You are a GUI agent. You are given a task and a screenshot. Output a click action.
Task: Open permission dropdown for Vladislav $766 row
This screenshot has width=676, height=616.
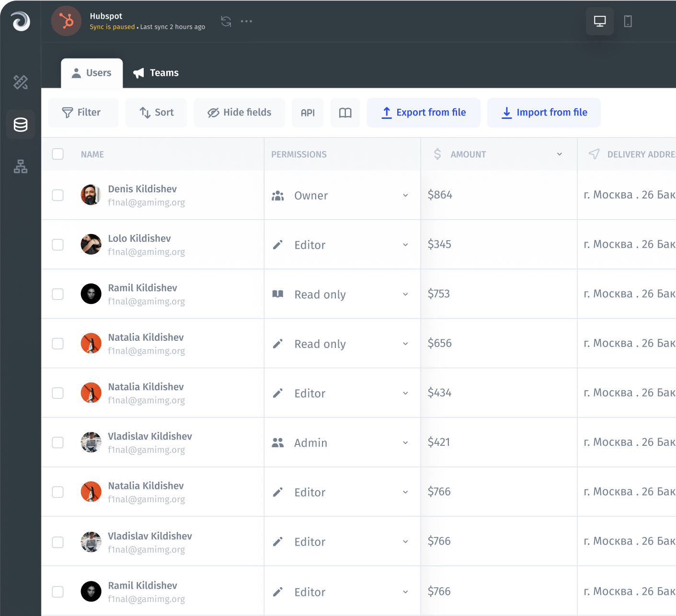(405, 542)
